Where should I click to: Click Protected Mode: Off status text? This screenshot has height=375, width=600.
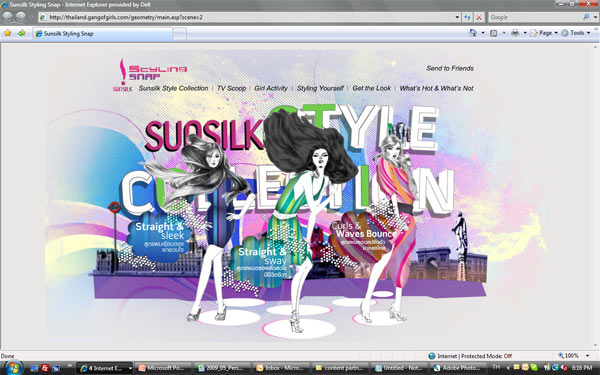[x=486, y=356]
